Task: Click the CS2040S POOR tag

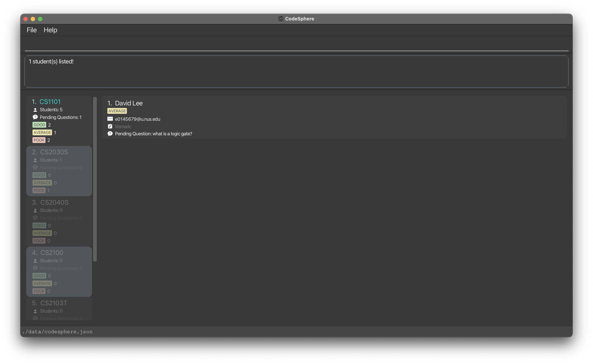Action: click(39, 241)
